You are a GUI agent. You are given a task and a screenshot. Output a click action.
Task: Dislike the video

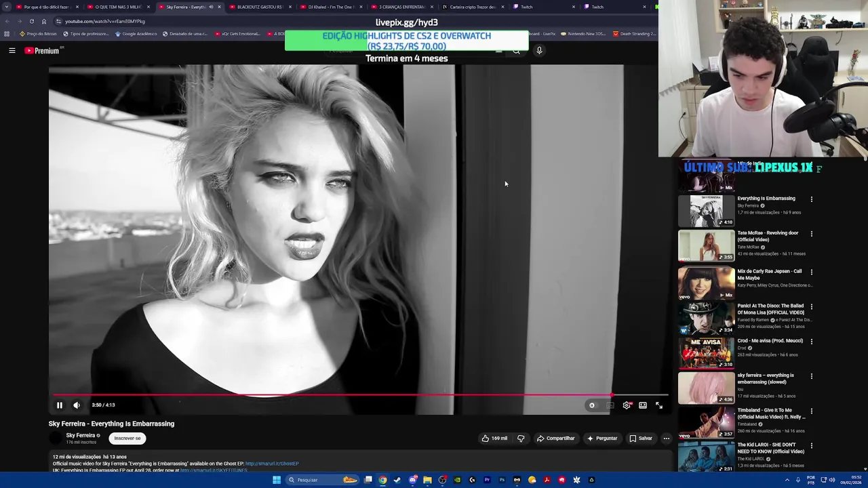tap(521, 439)
